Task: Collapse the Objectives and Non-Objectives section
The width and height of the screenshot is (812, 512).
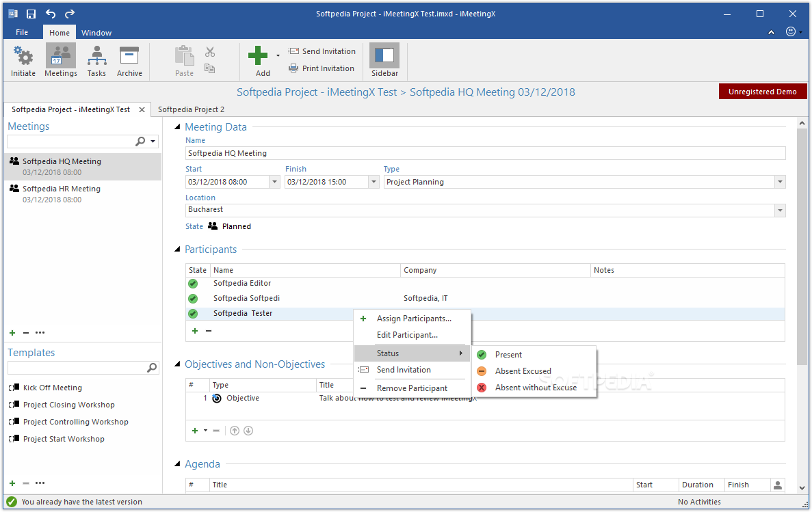Action: pos(177,364)
